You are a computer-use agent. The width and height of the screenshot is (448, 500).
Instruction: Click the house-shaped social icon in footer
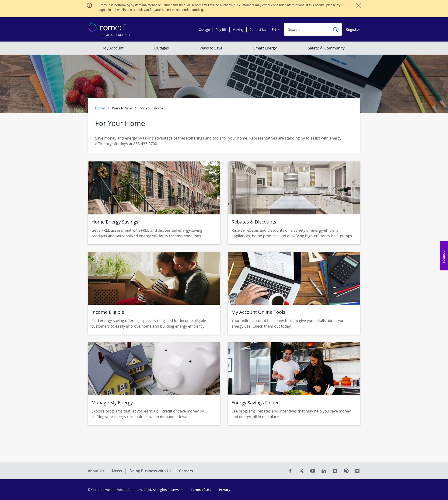click(x=357, y=471)
